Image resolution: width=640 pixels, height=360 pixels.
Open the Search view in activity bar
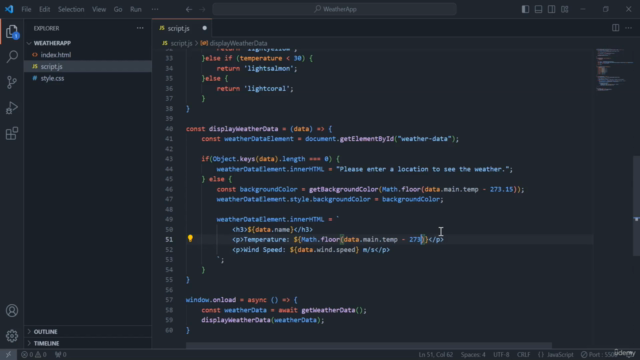point(12,57)
